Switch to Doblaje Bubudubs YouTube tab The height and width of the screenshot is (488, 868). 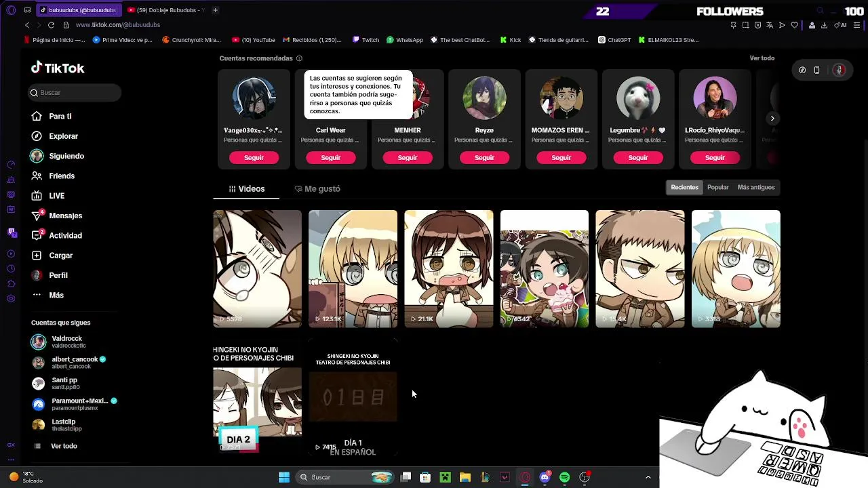click(x=165, y=10)
